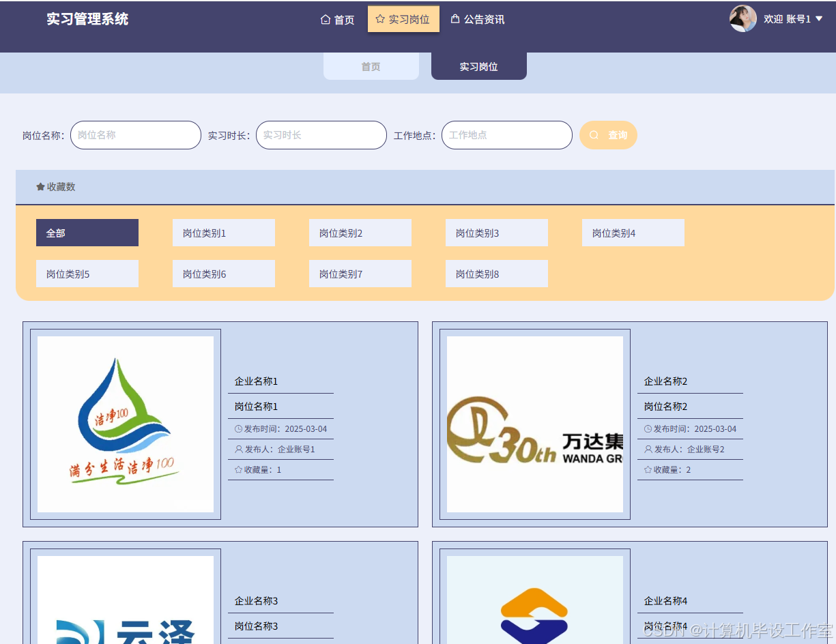
Task: Sort by 收藏数
Action: coord(56,186)
